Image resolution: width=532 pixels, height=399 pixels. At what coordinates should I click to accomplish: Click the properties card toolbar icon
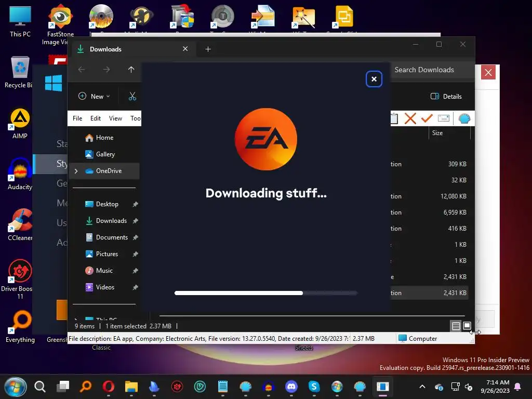(x=444, y=118)
